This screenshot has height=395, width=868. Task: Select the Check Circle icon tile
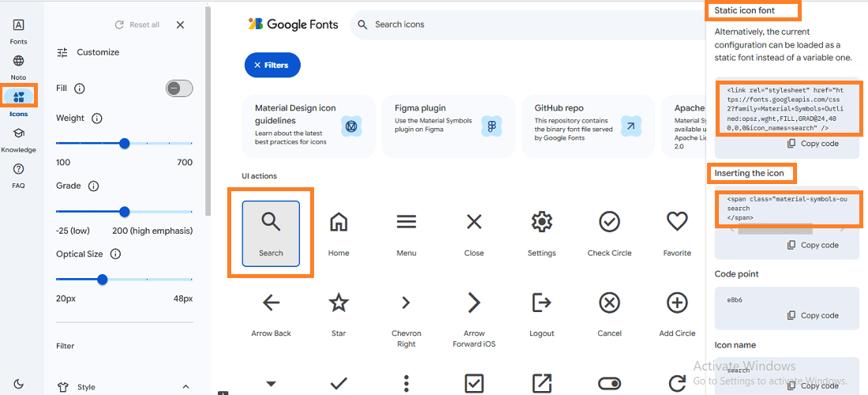[x=609, y=233]
